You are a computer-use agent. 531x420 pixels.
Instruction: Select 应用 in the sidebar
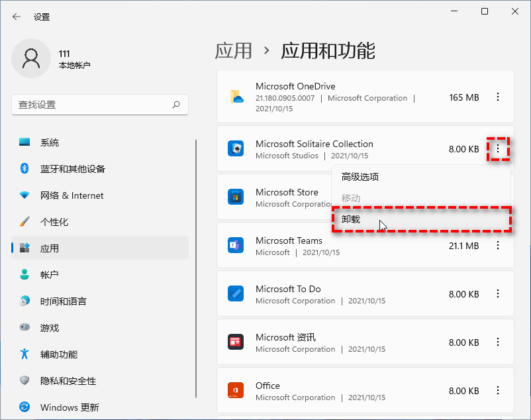(100, 248)
